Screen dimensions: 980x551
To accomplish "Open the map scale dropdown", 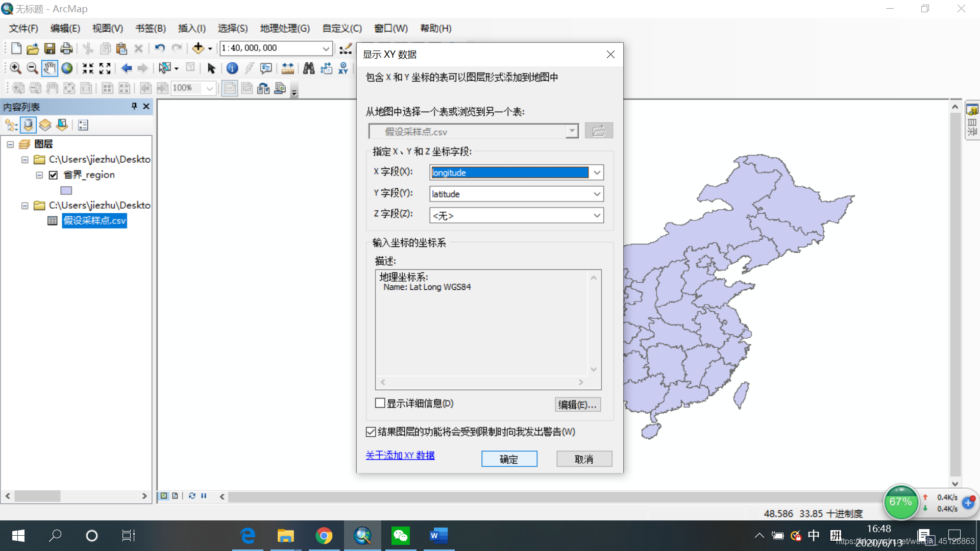I will point(326,48).
